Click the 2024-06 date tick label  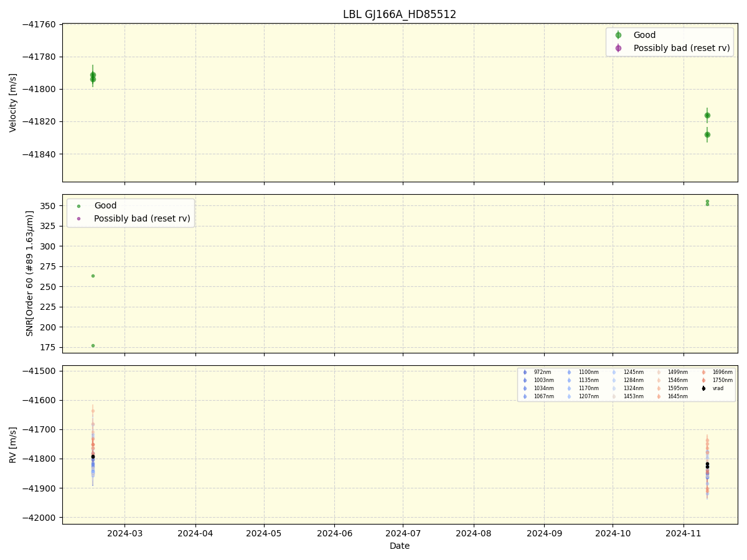334,534
